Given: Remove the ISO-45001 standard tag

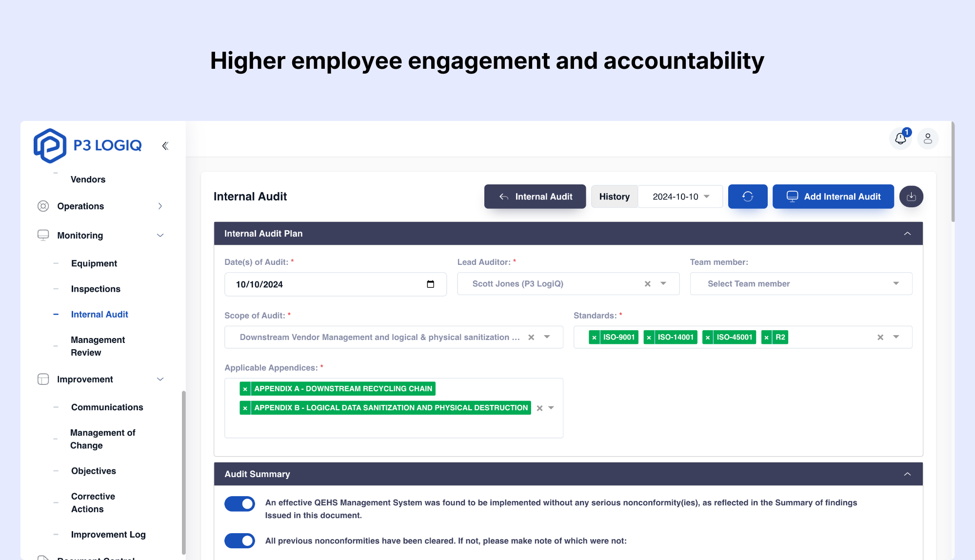Looking at the screenshot, I should point(708,338).
